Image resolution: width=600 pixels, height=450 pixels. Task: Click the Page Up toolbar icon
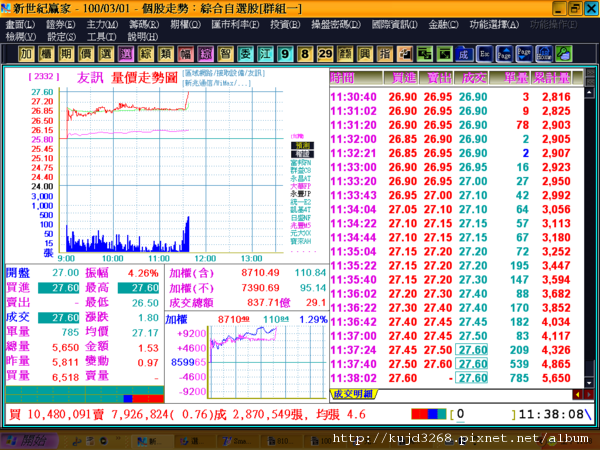pos(504,54)
